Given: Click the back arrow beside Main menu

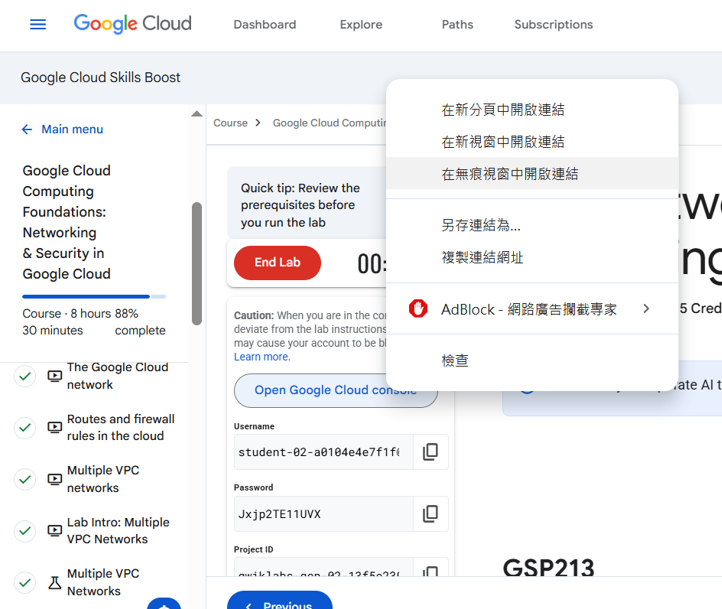Looking at the screenshot, I should [x=27, y=130].
